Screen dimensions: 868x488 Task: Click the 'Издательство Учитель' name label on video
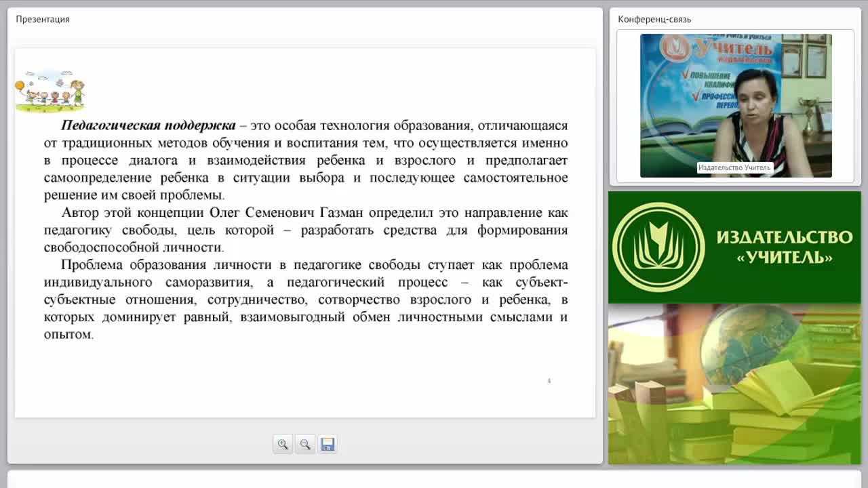click(734, 167)
